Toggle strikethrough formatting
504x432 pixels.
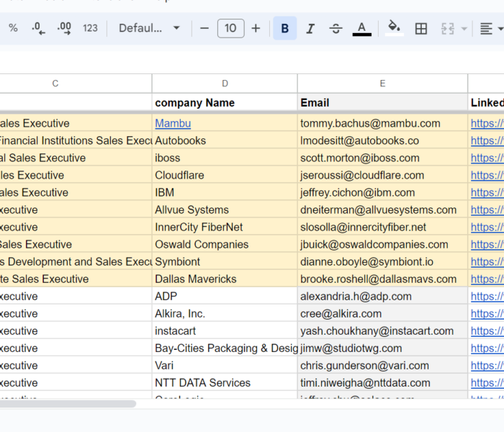(x=336, y=28)
